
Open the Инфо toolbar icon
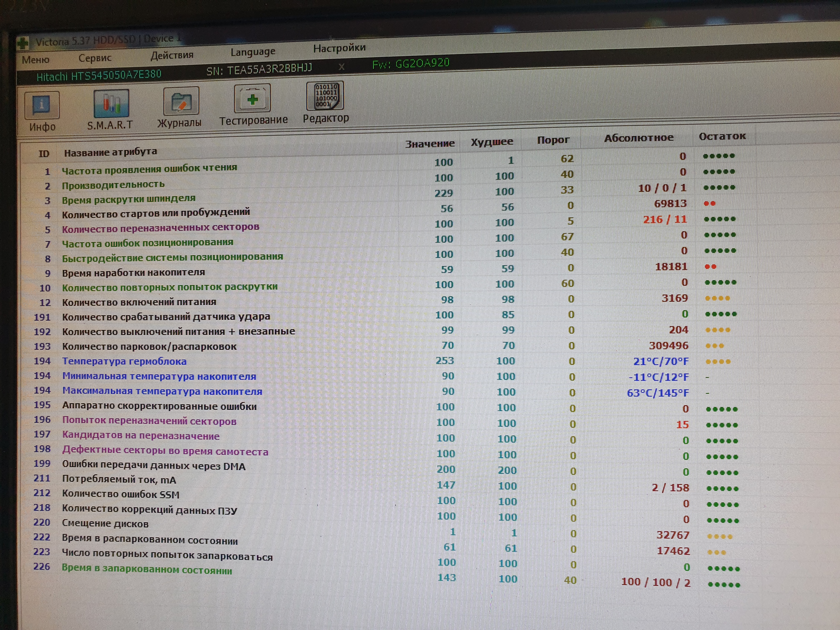pos(42,105)
